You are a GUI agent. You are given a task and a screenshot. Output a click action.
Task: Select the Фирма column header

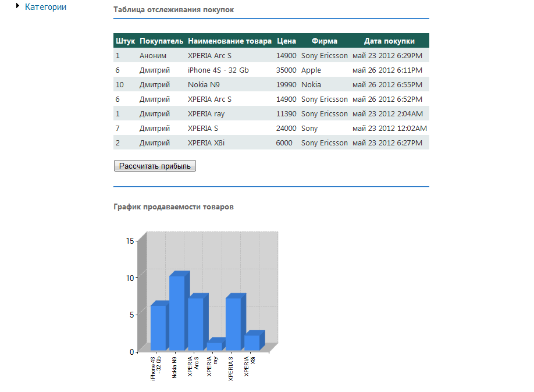(x=325, y=41)
